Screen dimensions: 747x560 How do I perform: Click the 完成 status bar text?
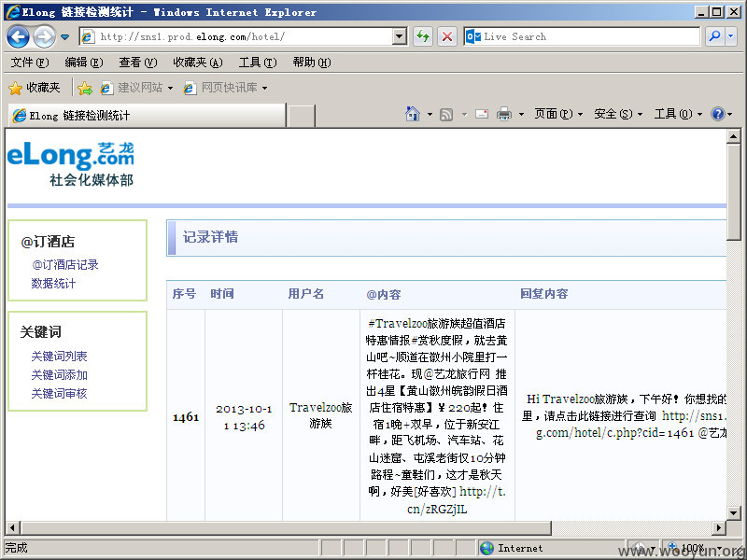[16, 548]
